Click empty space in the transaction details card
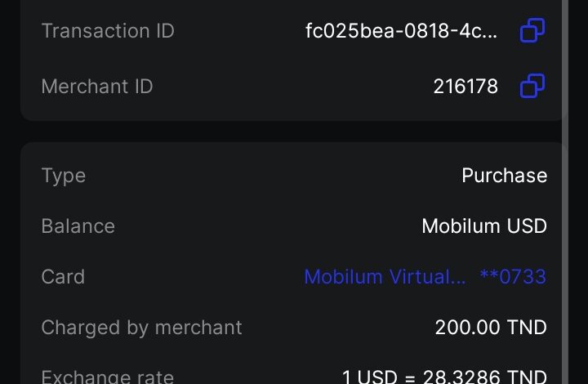This screenshot has height=384, width=588. (x=269, y=201)
